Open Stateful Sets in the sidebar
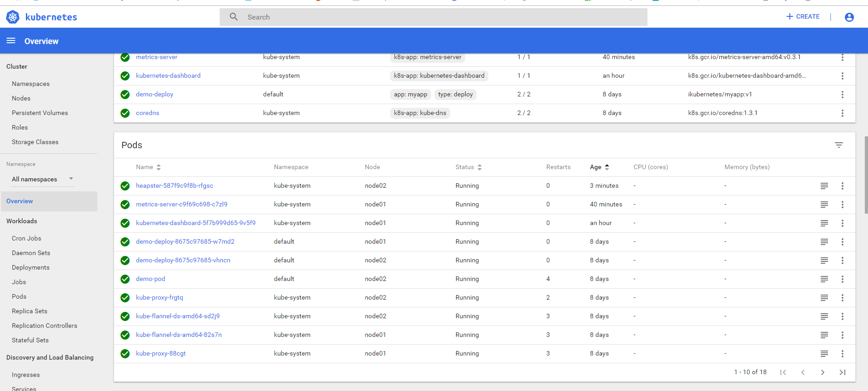868x391 pixels. [30, 341]
